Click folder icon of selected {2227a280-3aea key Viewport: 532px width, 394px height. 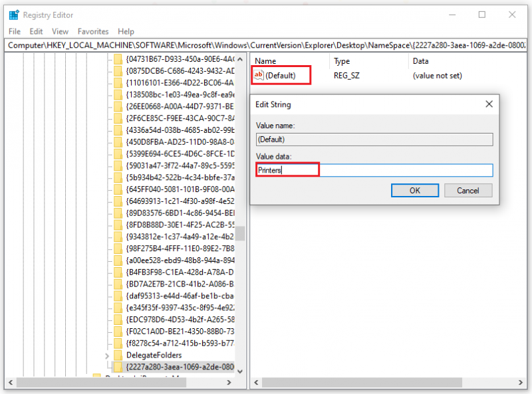118,367
